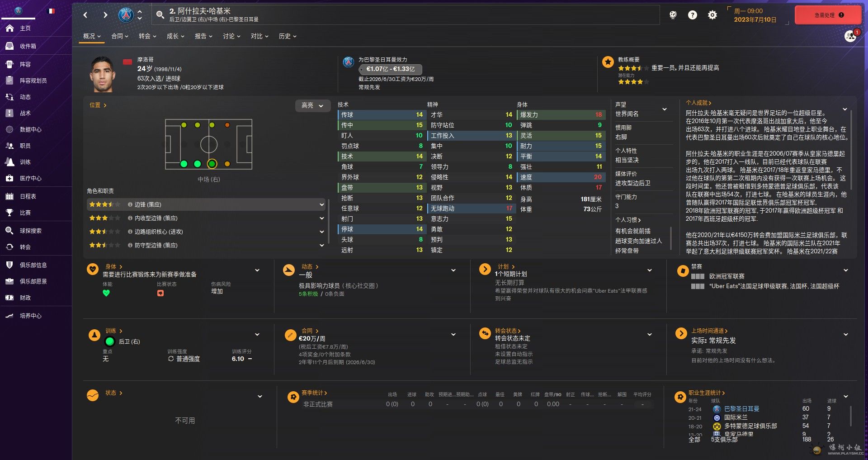The height and width of the screenshot is (460, 868).
Task: Open the 赛季统计 season stats link
Action: 314,393
